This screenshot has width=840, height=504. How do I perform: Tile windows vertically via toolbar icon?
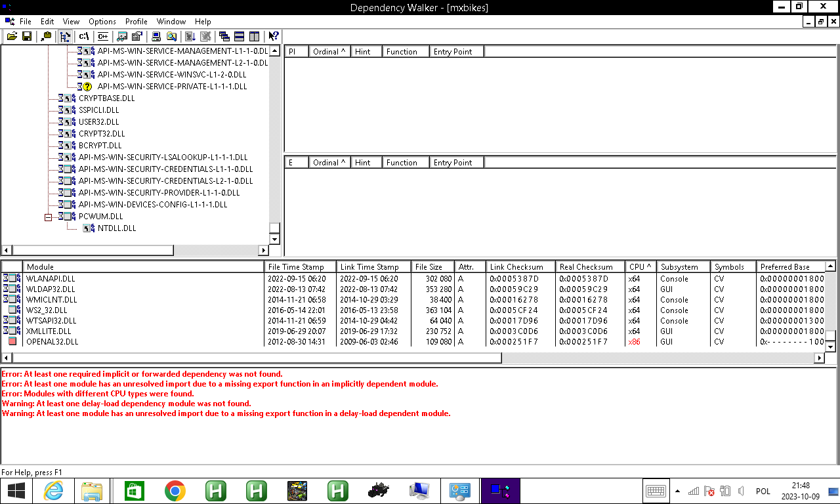pyautogui.click(x=255, y=37)
